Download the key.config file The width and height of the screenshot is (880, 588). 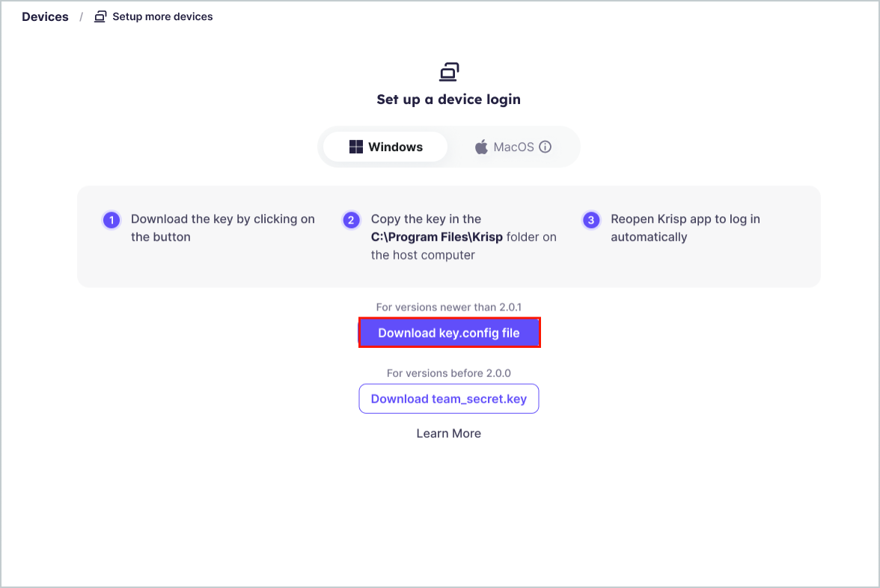[x=449, y=333]
